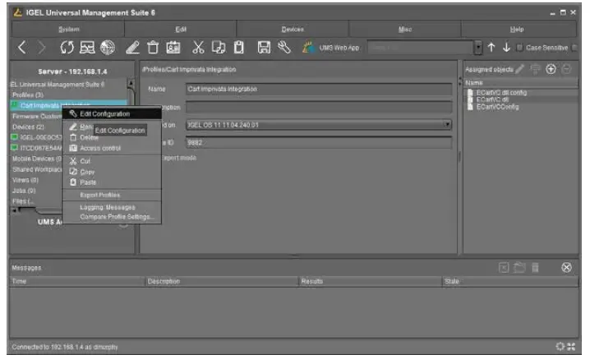Viewport: 590px width, 364px height.
Task: Sort messages by Description column
Action: coord(222,281)
